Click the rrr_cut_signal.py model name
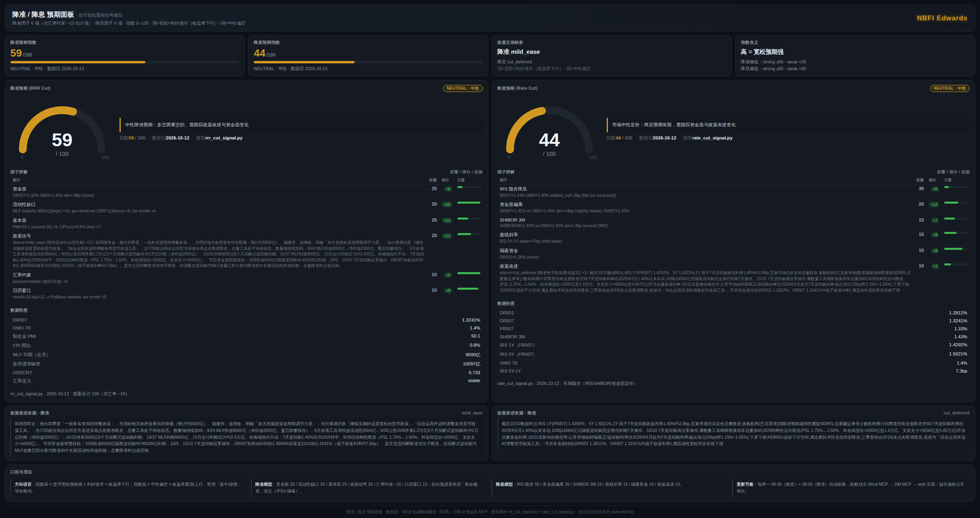 pos(224,138)
